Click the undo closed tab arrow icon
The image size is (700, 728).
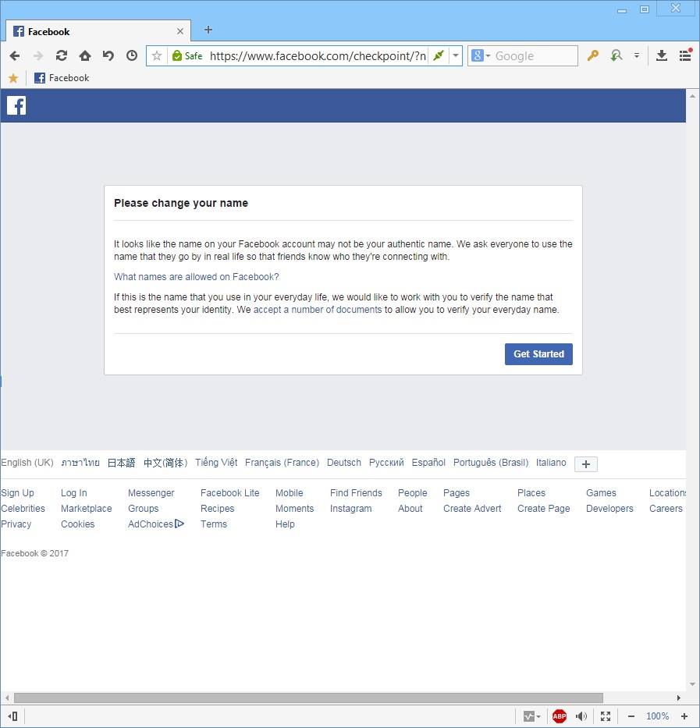(x=108, y=55)
